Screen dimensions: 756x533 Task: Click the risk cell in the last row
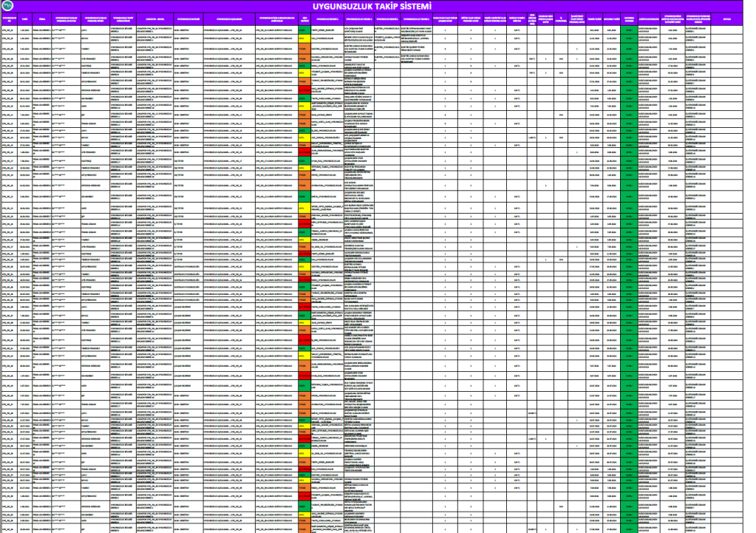305,529
